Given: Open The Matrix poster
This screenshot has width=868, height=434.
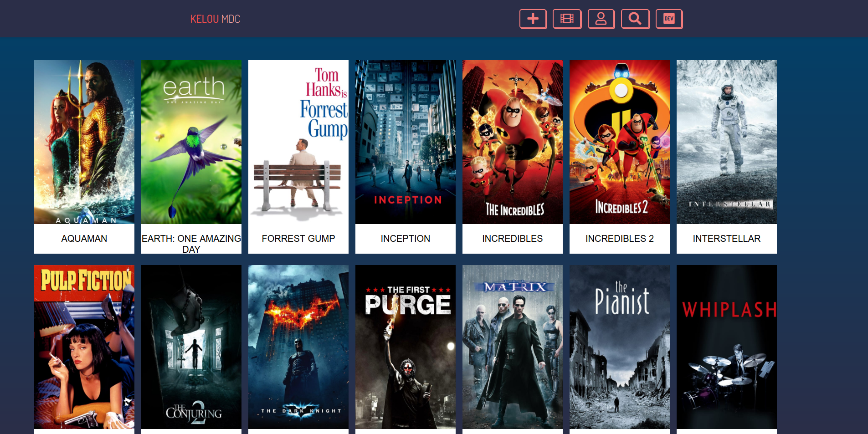Looking at the screenshot, I should point(513,347).
